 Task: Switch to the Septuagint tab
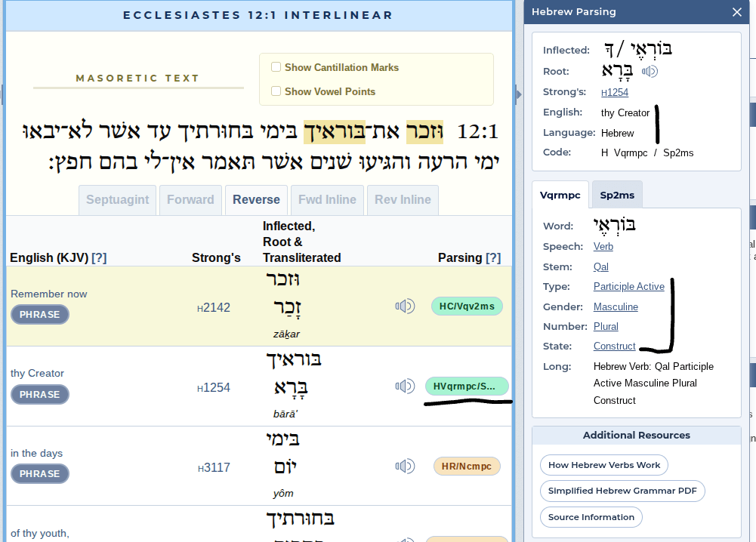click(117, 200)
